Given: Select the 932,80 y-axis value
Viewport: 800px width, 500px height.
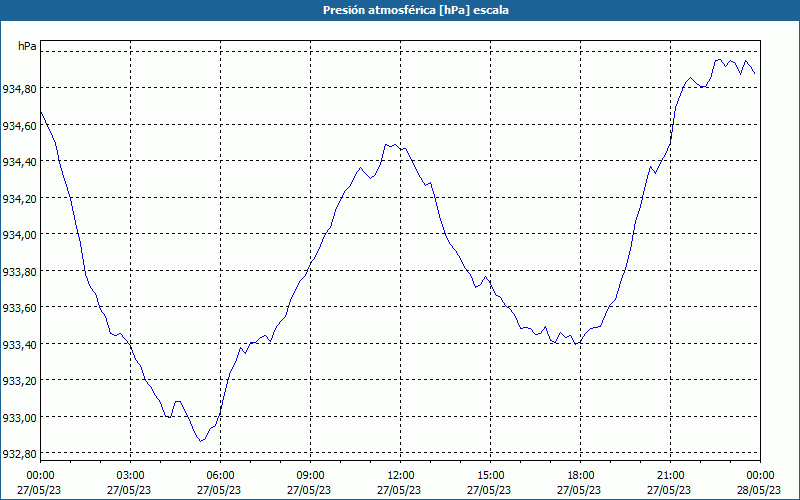Looking at the screenshot, I should tap(19, 454).
